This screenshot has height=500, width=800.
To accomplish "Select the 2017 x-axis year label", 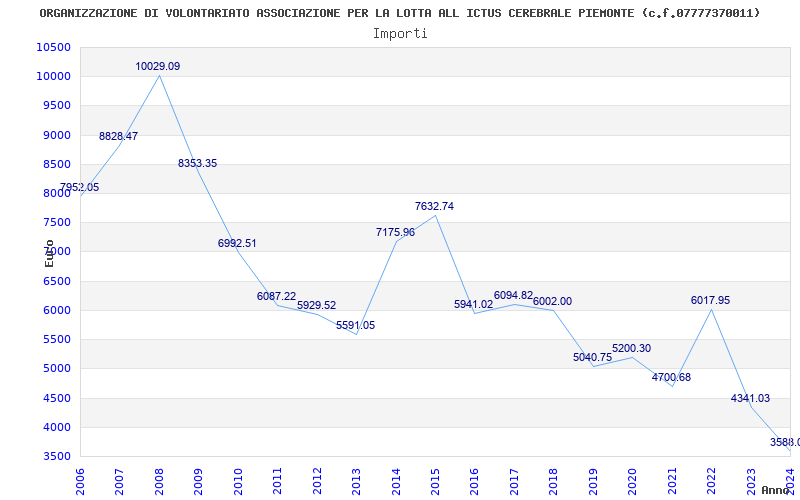I will (514, 481).
